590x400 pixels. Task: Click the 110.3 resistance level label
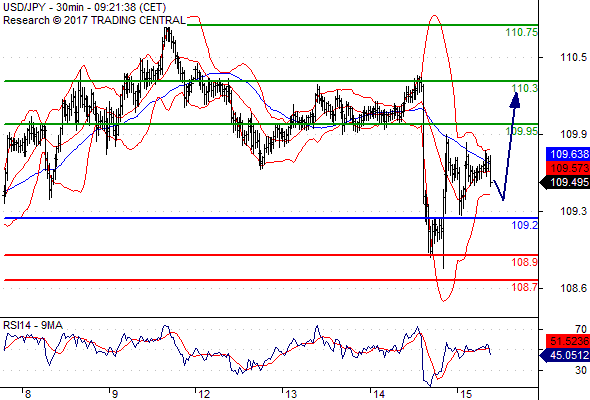click(x=525, y=88)
